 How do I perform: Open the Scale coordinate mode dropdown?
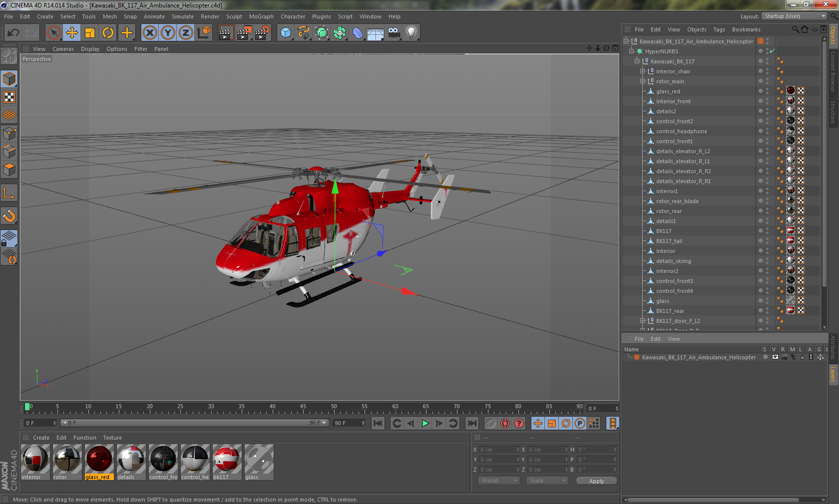coord(547,481)
